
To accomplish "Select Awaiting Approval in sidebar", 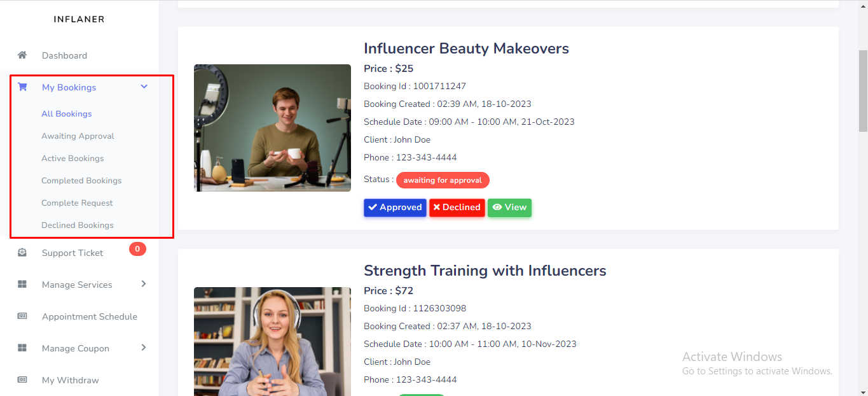I will point(78,136).
